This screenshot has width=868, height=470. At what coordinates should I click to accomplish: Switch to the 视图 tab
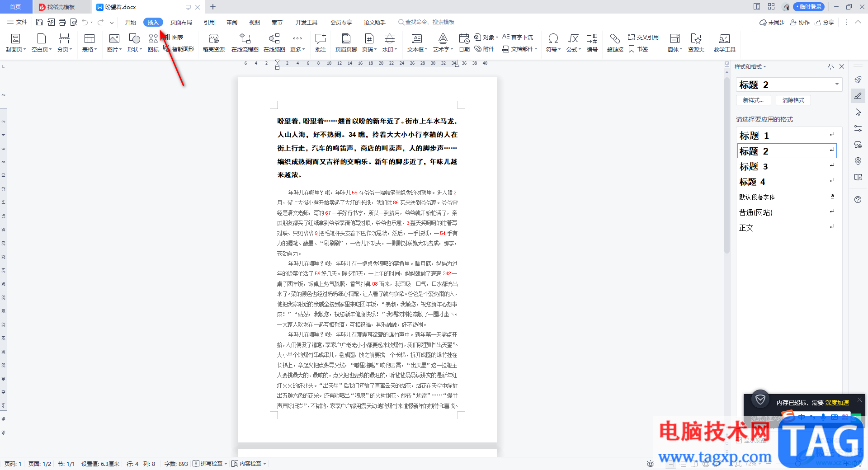pyautogui.click(x=255, y=22)
